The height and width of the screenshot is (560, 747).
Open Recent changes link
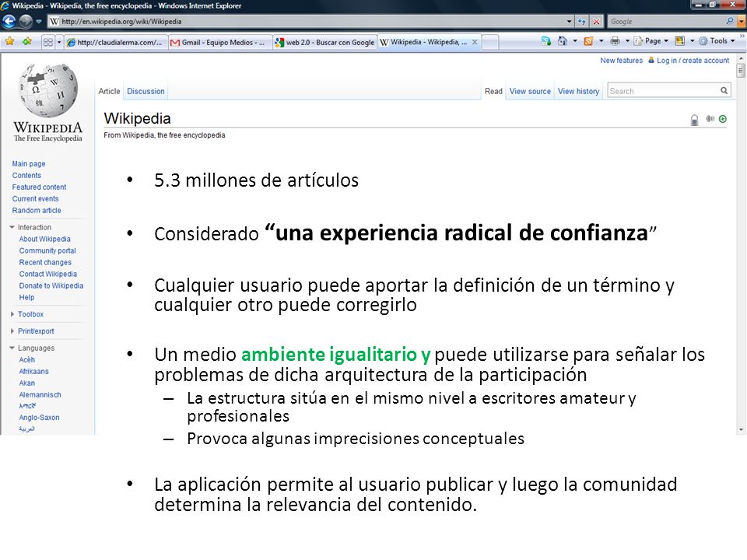click(x=45, y=262)
